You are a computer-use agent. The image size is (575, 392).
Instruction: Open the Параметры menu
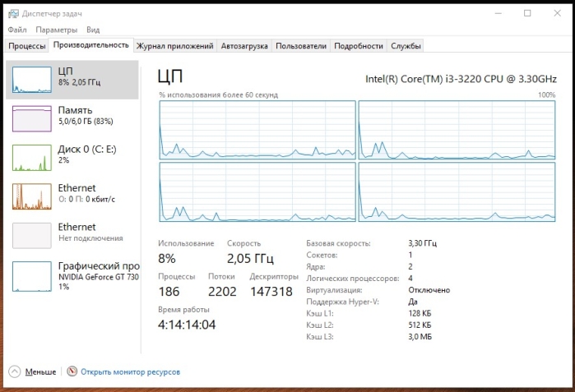point(57,30)
